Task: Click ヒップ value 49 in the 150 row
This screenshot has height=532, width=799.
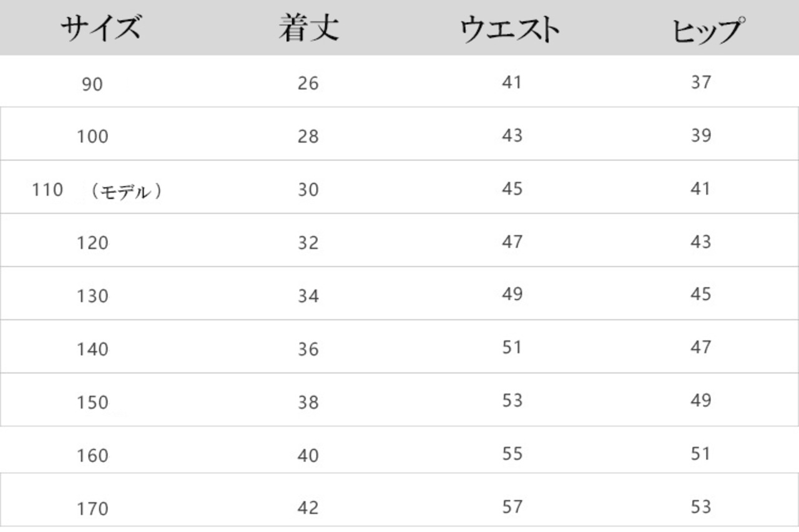Action: tap(701, 400)
